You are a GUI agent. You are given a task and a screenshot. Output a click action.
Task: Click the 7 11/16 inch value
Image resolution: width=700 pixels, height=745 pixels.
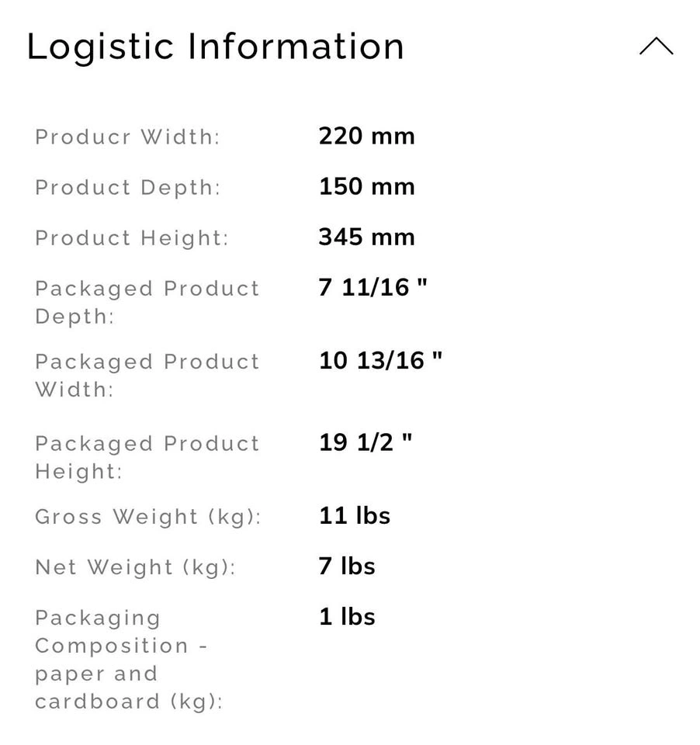click(373, 287)
